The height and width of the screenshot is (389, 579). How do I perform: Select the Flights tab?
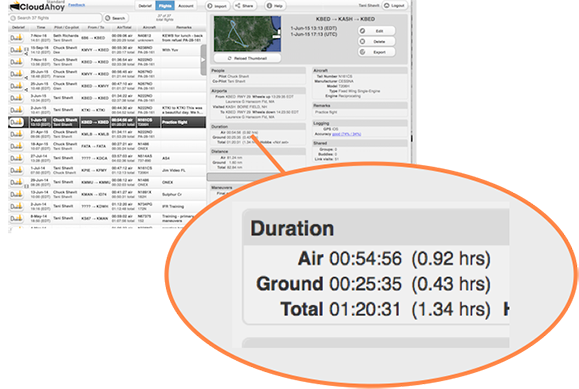(x=165, y=6)
